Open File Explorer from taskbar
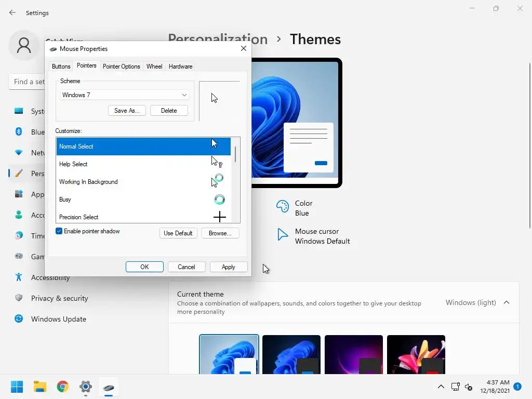532x399 pixels. click(39, 387)
